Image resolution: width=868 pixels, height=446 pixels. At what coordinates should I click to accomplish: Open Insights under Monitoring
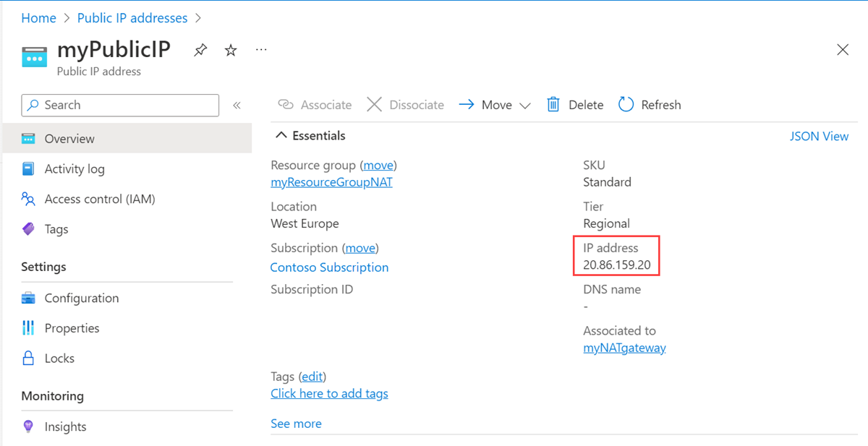tap(65, 426)
